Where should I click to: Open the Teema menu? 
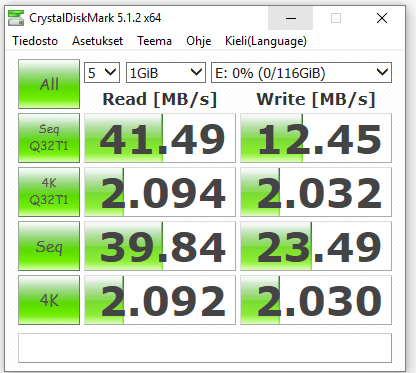click(154, 41)
